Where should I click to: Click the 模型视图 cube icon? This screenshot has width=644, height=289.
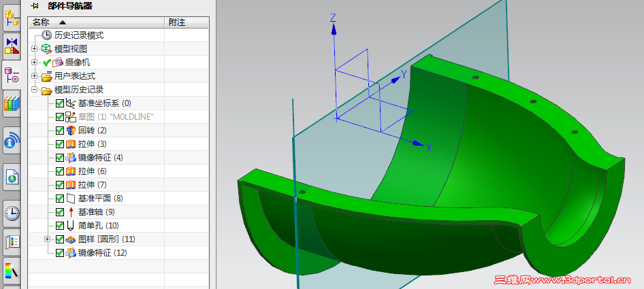coord(46,49)
